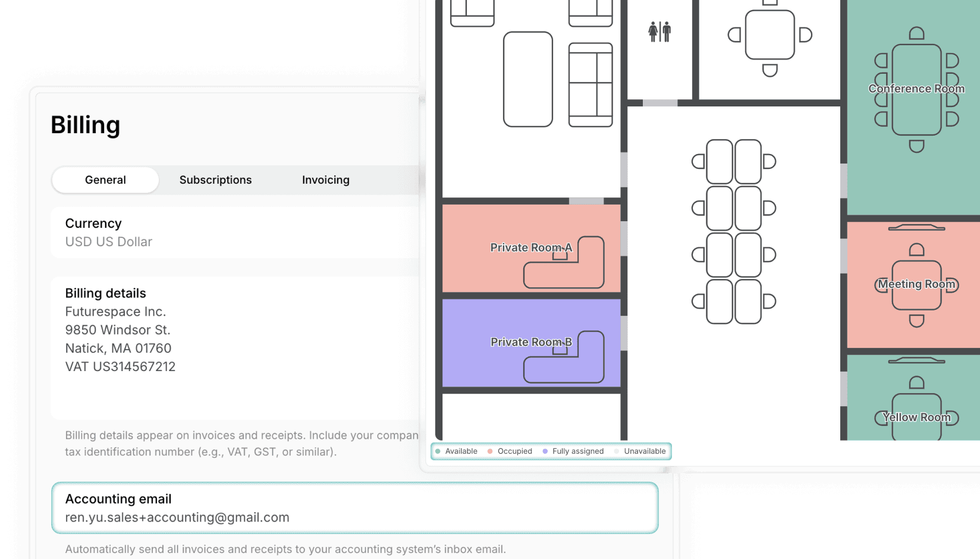Click the Natick, MA 01760 line
The height and width of the screenshot is (559, 980).
[x=118, y=348]
